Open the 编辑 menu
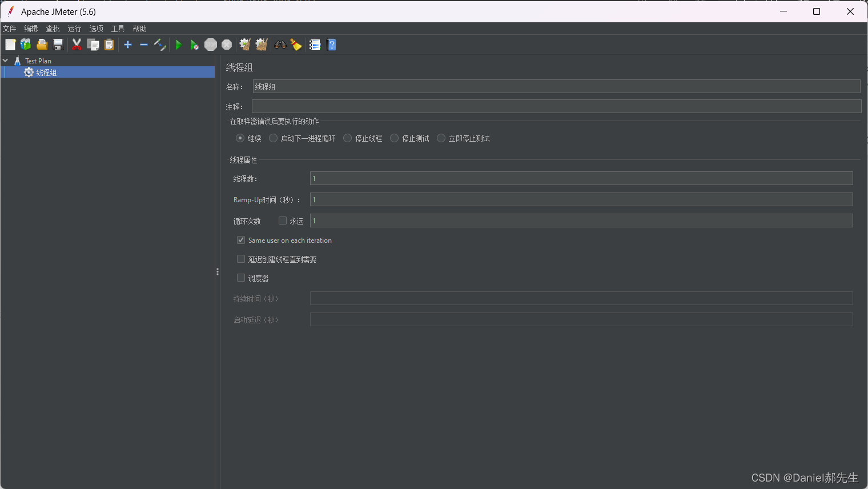The width and height of the screenshot is (868, 489). click(31, 29)
